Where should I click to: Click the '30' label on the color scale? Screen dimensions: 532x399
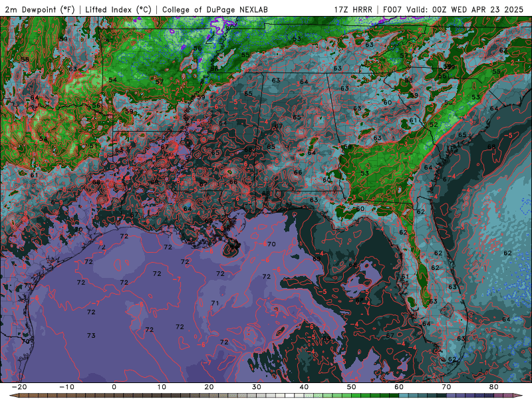click(x=257, y=387)
